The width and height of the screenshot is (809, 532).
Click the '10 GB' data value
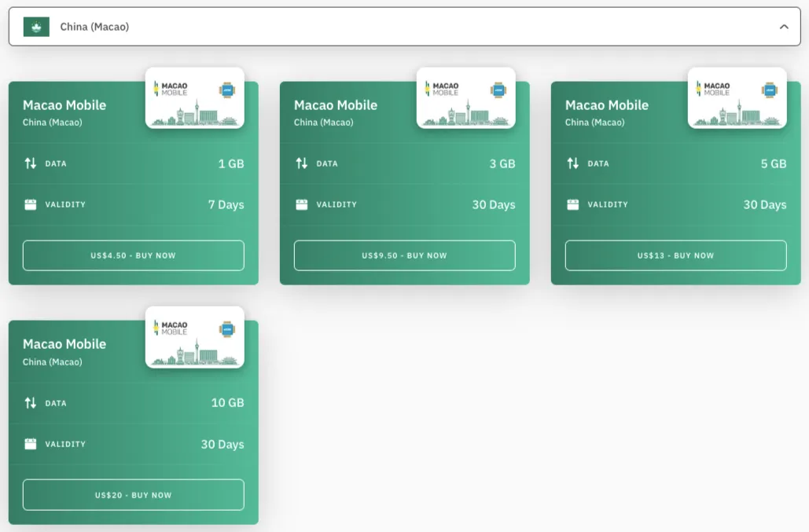click(227, 402)
